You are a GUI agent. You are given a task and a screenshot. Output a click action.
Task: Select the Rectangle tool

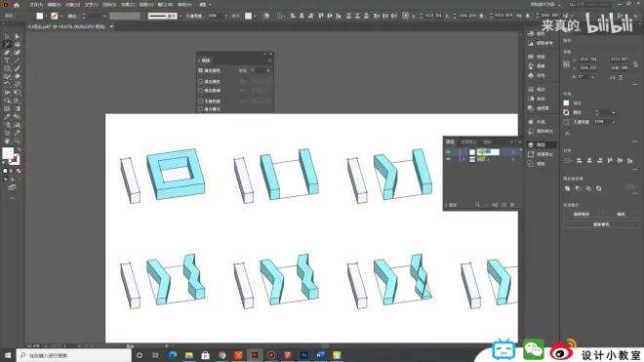coord(8,68)
